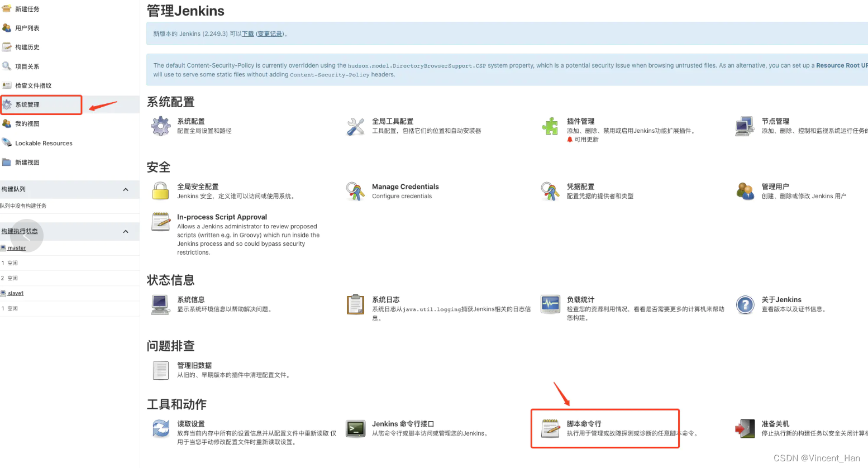
Task: Open the 插件管理 title link
Action: pyautogui.click(x=580, y=121)
